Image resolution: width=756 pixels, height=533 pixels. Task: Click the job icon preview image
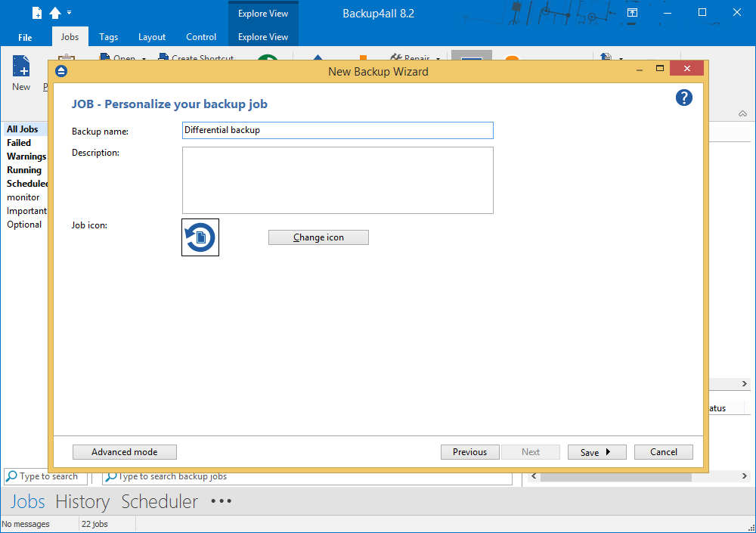(200, 237)
